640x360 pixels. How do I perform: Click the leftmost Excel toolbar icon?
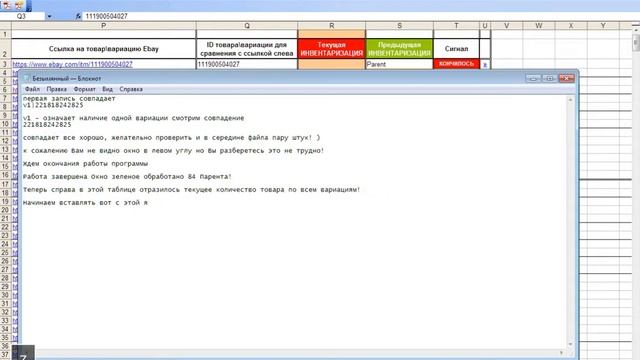7,5
